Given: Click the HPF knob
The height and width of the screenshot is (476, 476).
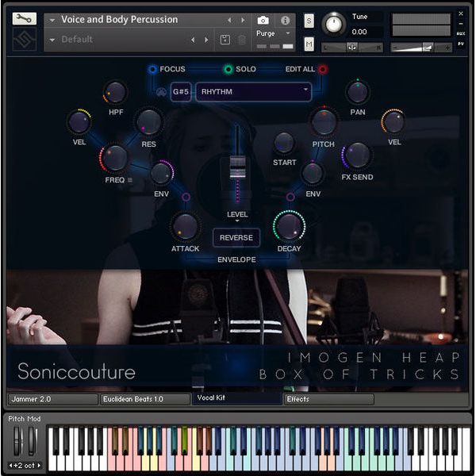Looking at the screenshot, I should (x=116, y=92).
